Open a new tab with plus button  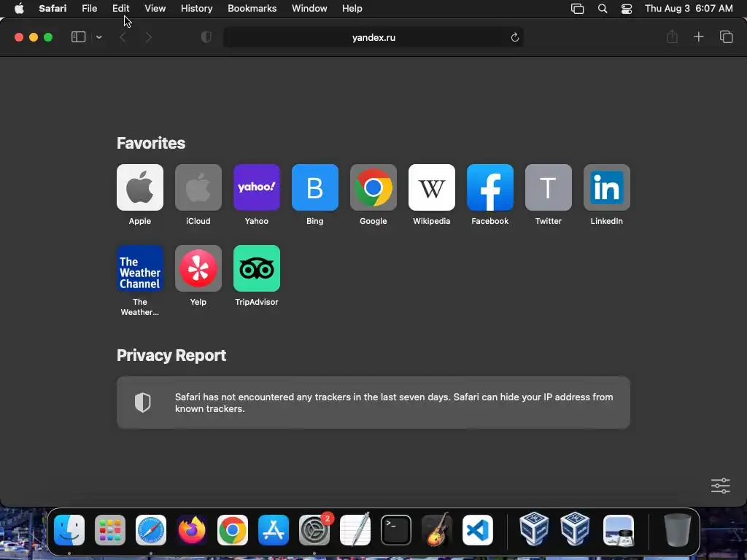pos(698,36)
